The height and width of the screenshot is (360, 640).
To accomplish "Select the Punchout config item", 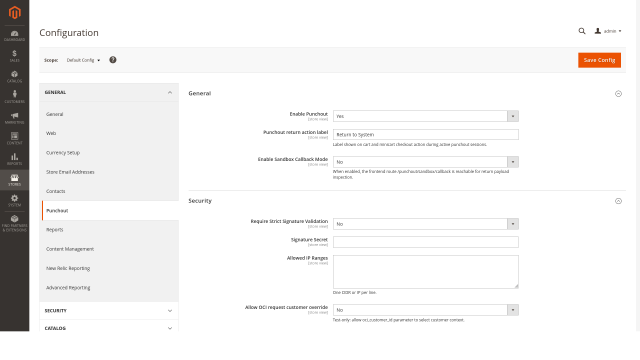I will coord(110,211).
